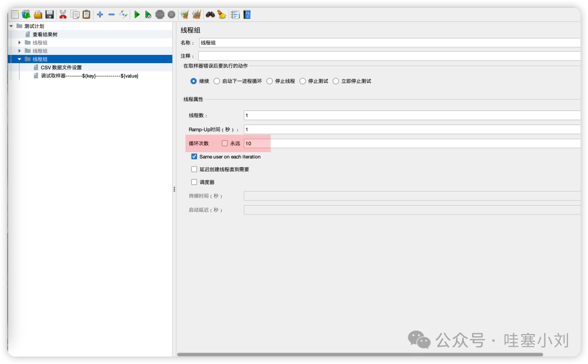Click the Toggle enable/disable icon
The image size is (588, 364).
click(124, 15)
